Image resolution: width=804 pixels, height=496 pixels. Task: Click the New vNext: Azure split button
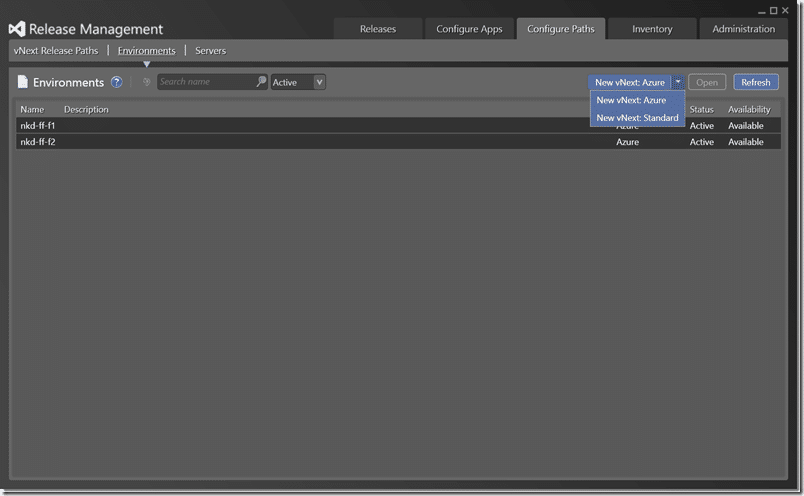pos(630,82)
